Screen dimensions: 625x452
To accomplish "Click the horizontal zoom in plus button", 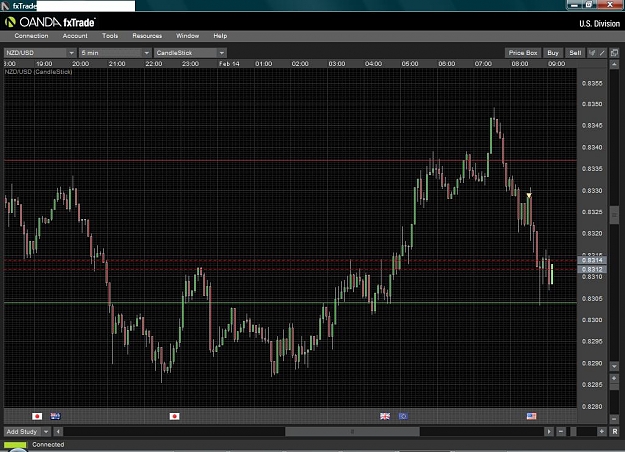I will tap(602, 432).
